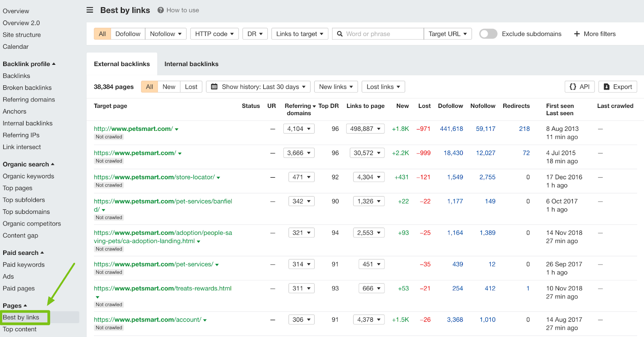This screenshot has height=337, width=644.
Task: Click the 59,117 nofollow count
Action: (486, 129)
